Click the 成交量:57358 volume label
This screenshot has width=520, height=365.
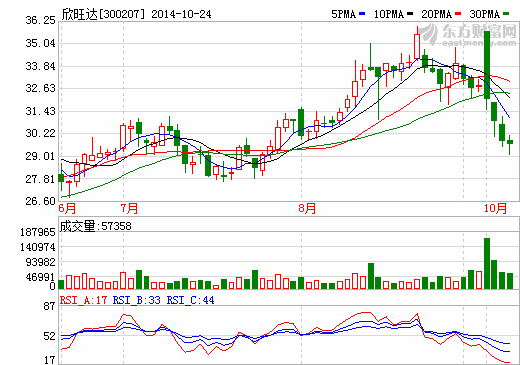coord(96,226)
